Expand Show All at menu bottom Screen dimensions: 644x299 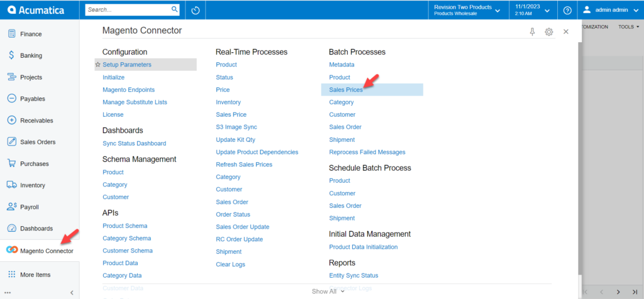[328, 291]
